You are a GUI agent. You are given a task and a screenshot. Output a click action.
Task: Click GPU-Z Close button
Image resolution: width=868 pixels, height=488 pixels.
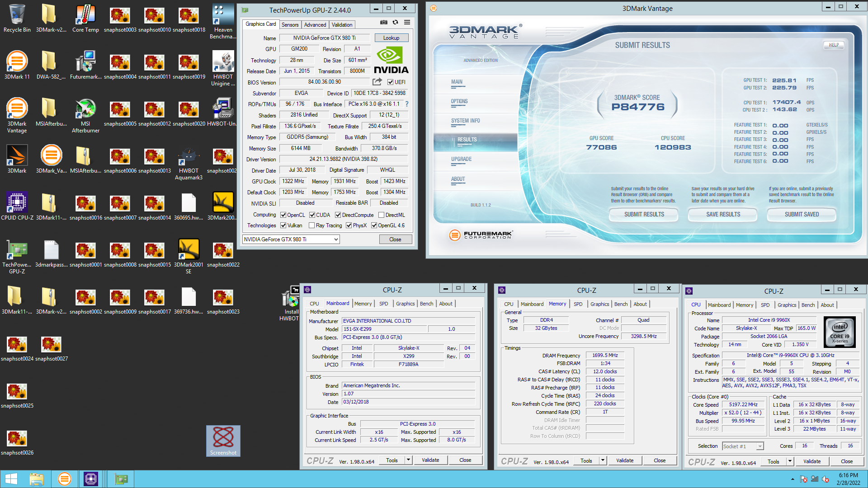[x=395, y=239]
